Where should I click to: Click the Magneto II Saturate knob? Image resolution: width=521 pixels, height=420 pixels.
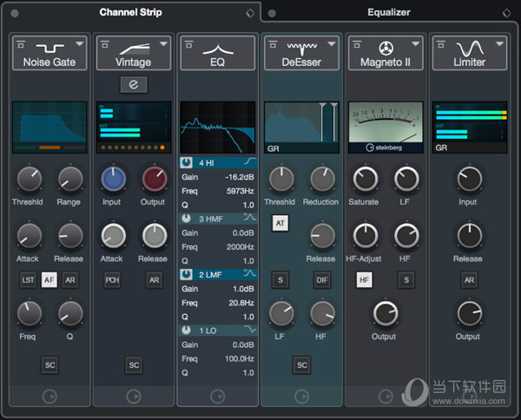(x=366, y=179)
